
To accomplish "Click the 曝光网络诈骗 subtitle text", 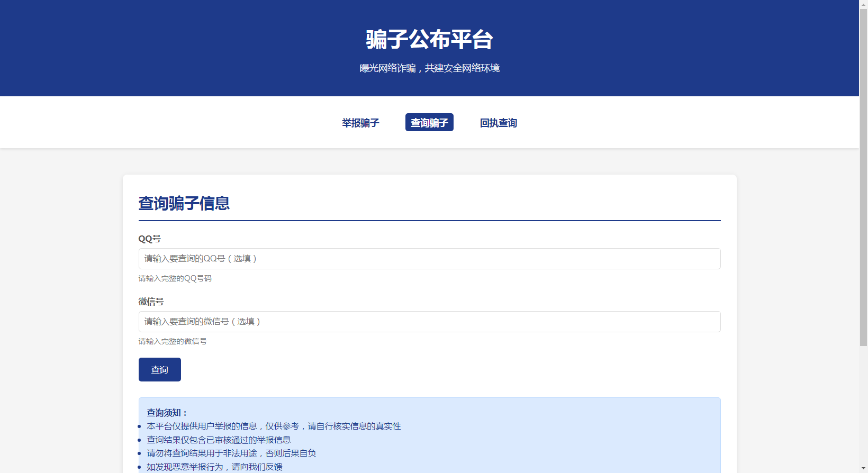I will [429, 68].
